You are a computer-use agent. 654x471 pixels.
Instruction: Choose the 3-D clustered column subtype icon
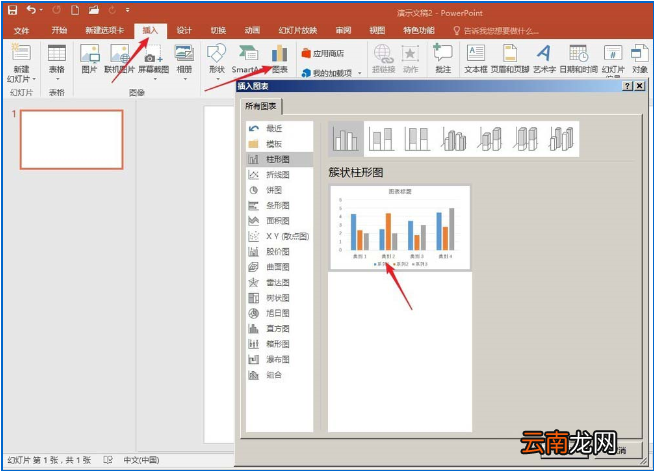pos(454,139)
